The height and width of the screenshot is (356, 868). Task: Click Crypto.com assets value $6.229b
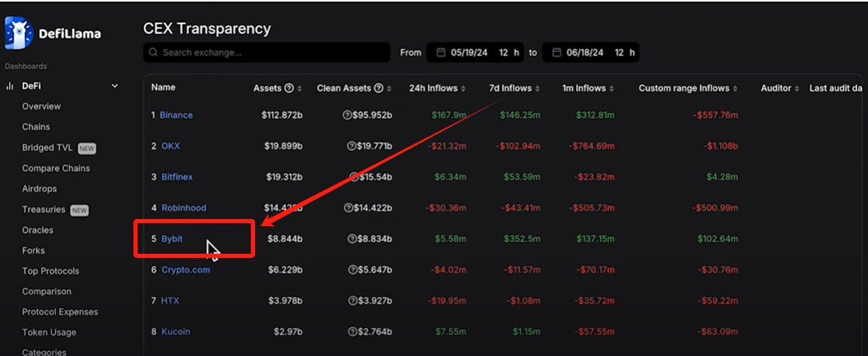[x=284, y=270]
